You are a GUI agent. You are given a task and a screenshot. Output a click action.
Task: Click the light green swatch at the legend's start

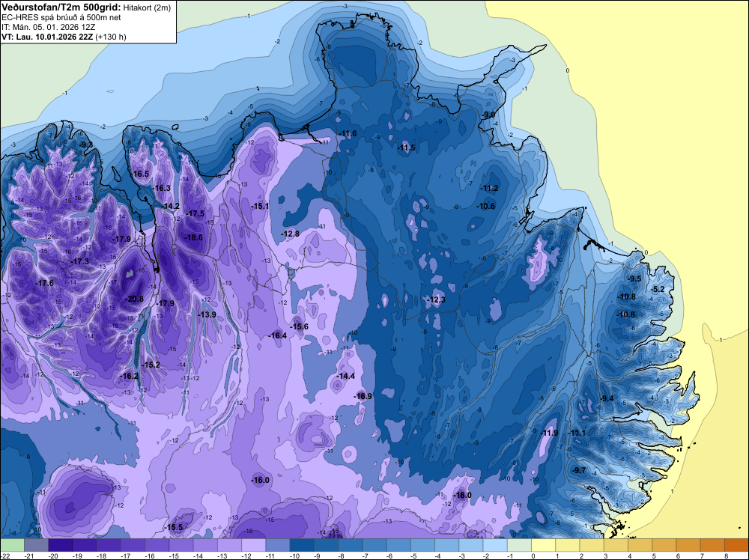[13, 545]
